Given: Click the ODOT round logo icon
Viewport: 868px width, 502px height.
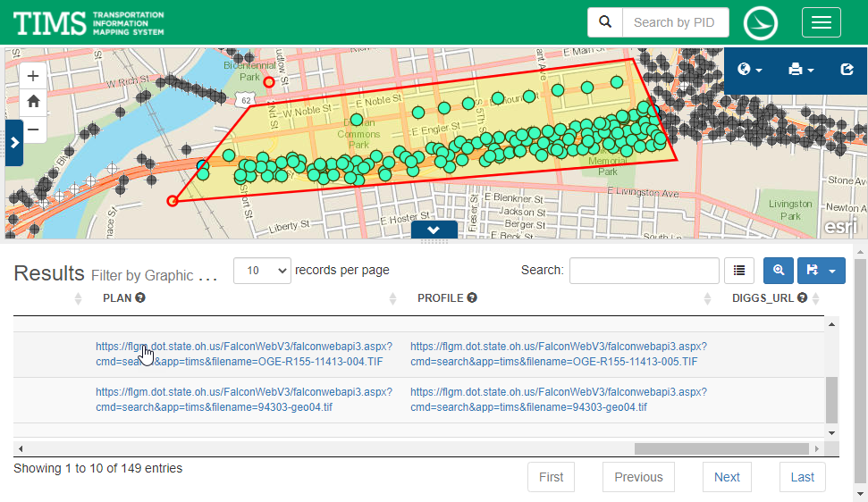Looking at the screenshot, I should point(761,22).
